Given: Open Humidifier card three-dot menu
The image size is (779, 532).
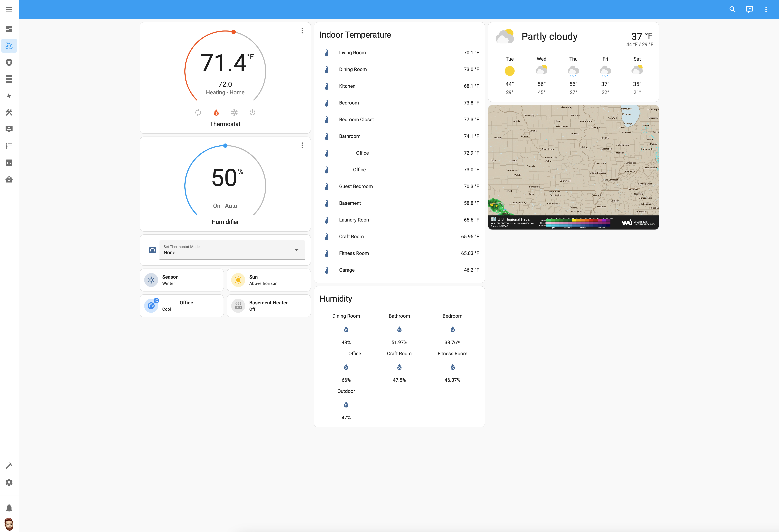Looking at the screenshot, I should (302, 145).
